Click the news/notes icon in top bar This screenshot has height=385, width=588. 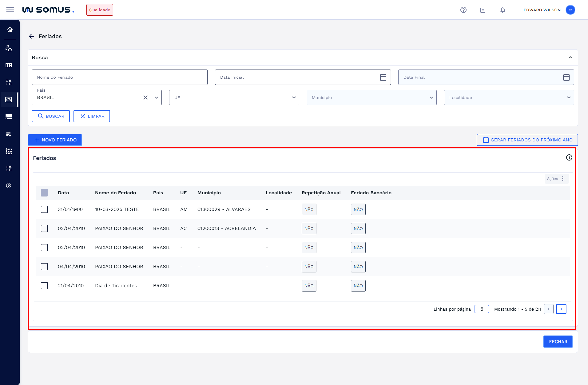483,10
